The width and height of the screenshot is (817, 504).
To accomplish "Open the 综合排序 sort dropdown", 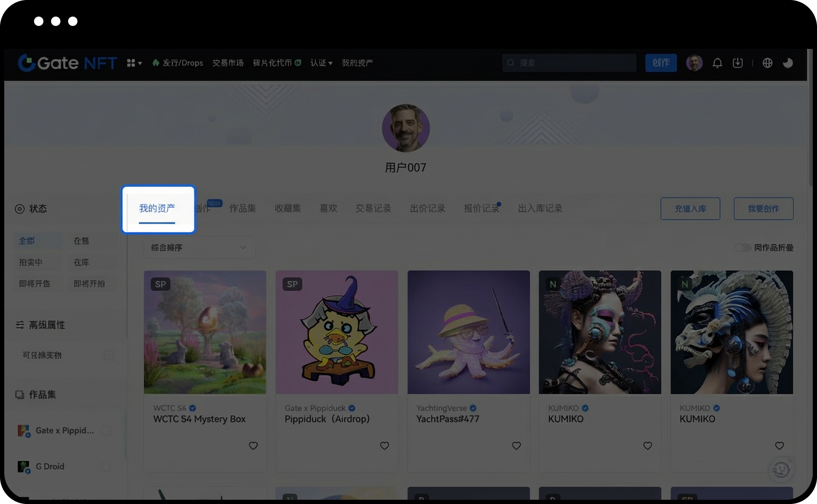I will (x=199, y=248).
